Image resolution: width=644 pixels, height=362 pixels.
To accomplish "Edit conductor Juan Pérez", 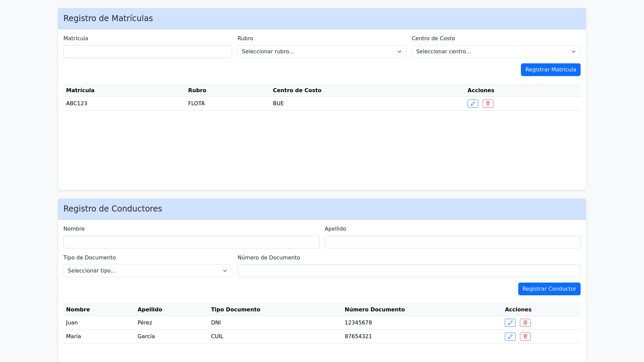I will [510, 323].
